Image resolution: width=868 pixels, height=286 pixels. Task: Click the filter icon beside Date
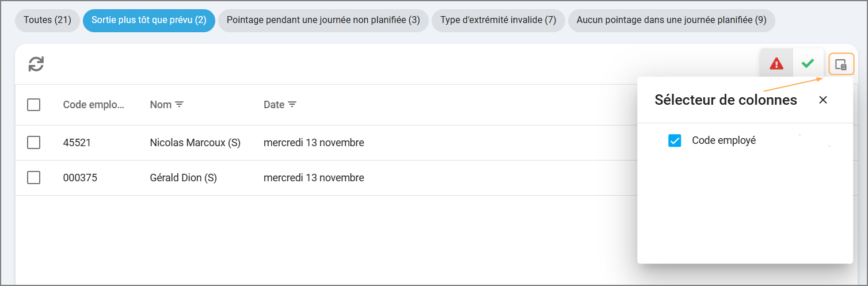tap(292, 105)
